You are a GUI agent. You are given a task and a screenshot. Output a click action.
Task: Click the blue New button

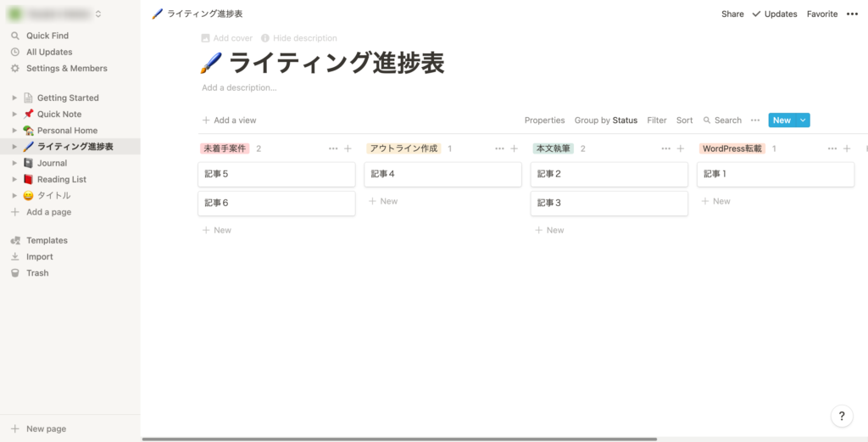tap(782, 120)
